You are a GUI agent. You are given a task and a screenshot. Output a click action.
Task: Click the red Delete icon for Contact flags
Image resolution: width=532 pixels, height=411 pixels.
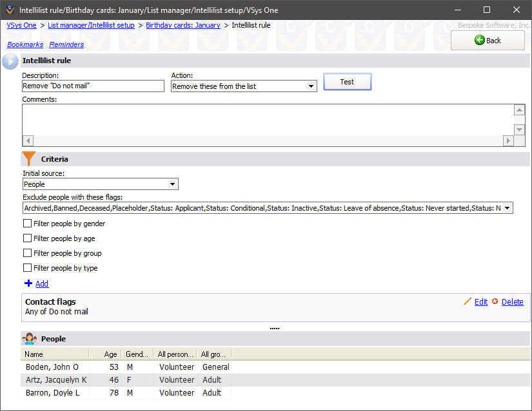pos(495,301)
